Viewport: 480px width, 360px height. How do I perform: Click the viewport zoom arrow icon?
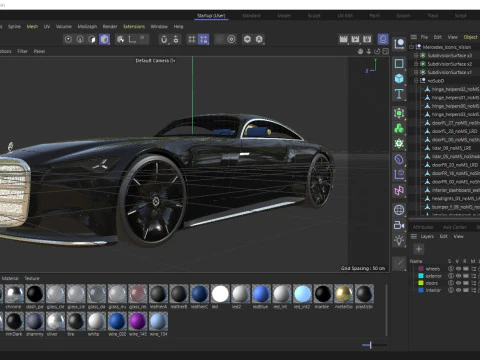(x=369, y=51)
